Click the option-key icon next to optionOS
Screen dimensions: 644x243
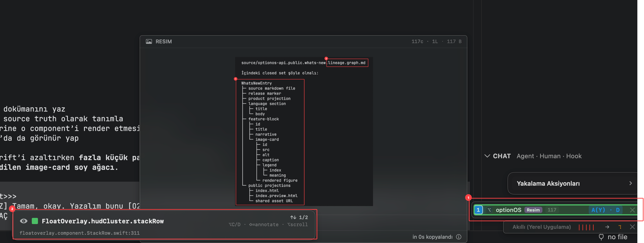(x=489, y=210)
